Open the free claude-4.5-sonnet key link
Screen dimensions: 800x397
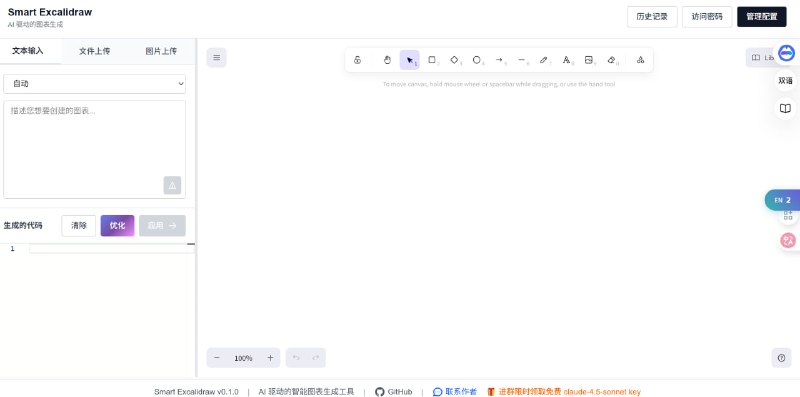564,392
